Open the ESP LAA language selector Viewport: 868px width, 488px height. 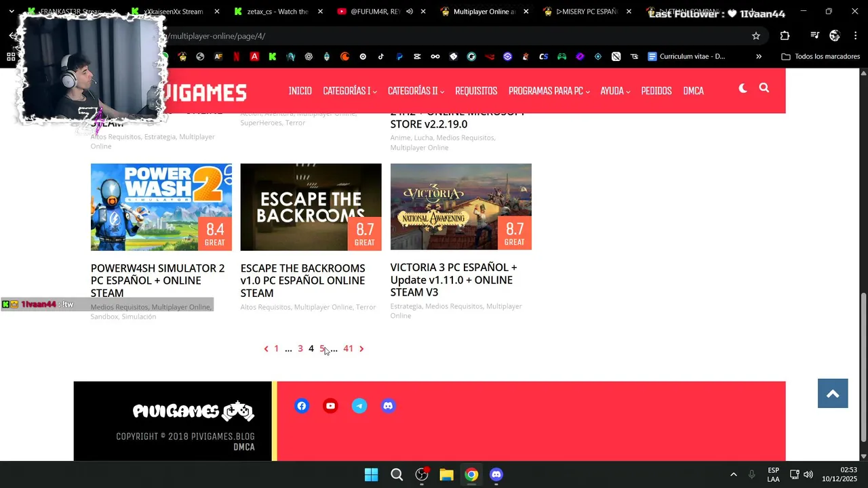(x=773, y=474)
